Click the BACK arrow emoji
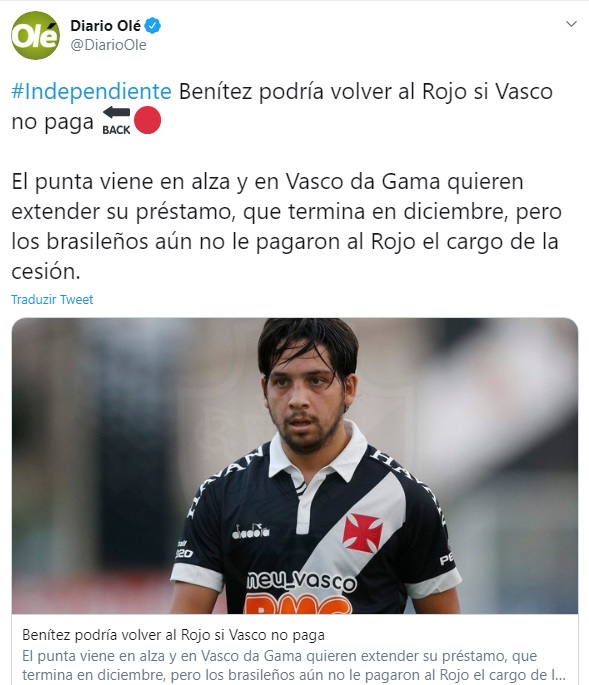Screen dimensions: 589x685 [x=116, y=121]
